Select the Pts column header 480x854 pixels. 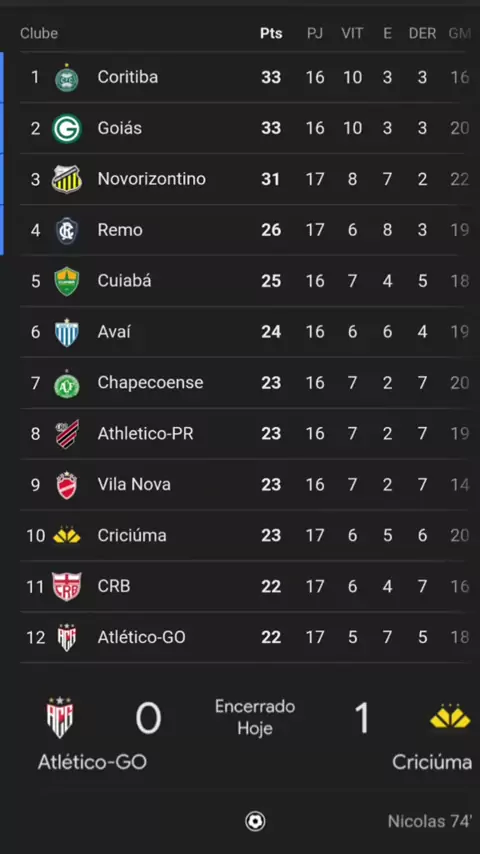[271, 34]
